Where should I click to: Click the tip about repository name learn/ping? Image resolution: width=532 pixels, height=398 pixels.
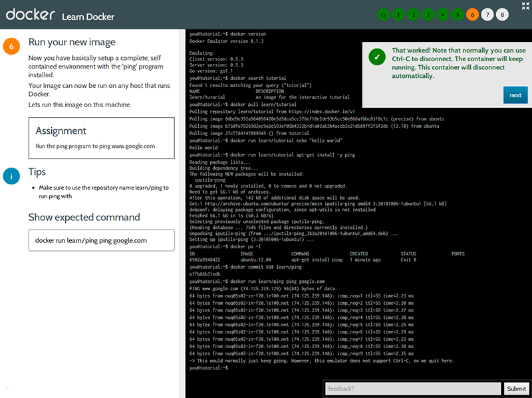click(104, 192)
